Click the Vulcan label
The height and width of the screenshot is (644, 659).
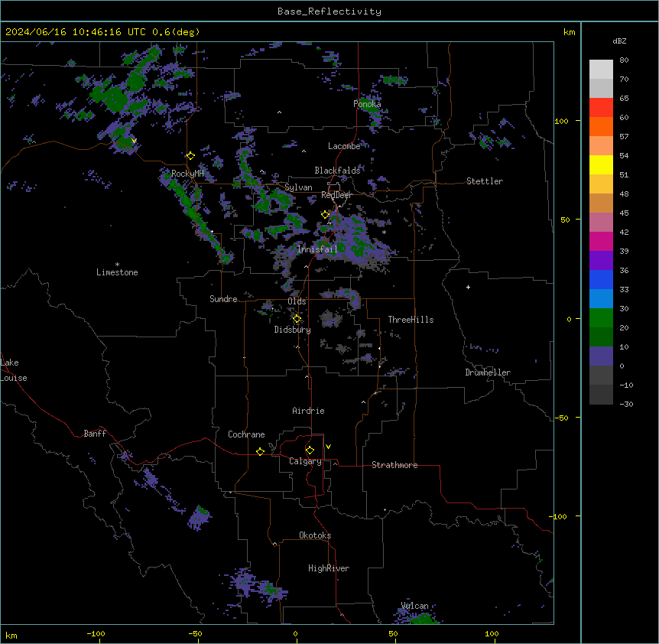[x=414, y=606]
